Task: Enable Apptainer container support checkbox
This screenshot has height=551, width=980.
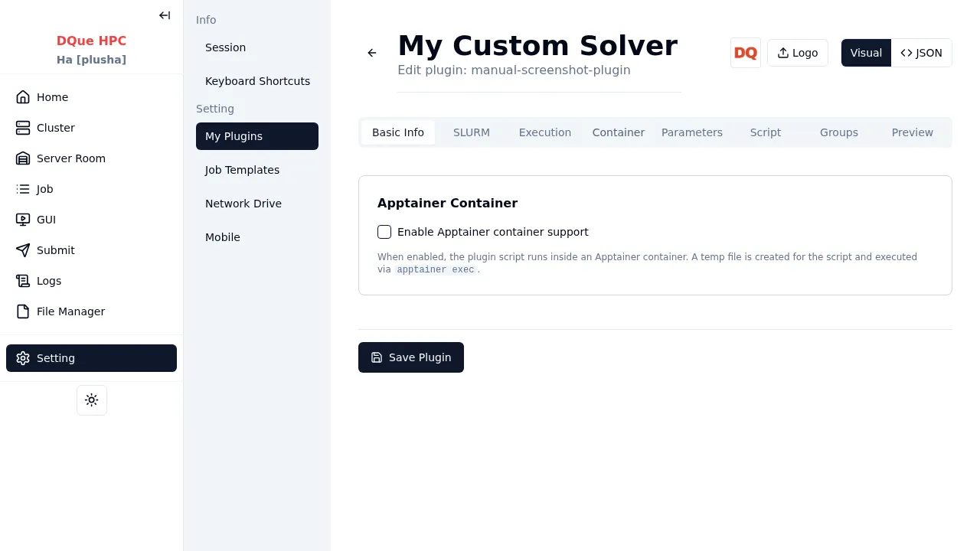Action: point(384,232)
